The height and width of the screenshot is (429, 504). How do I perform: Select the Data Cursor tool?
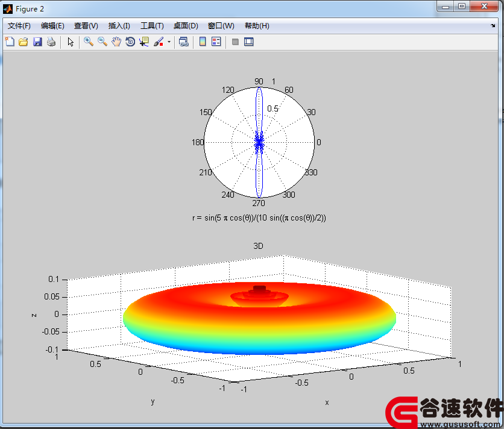[x=144, y=42]
